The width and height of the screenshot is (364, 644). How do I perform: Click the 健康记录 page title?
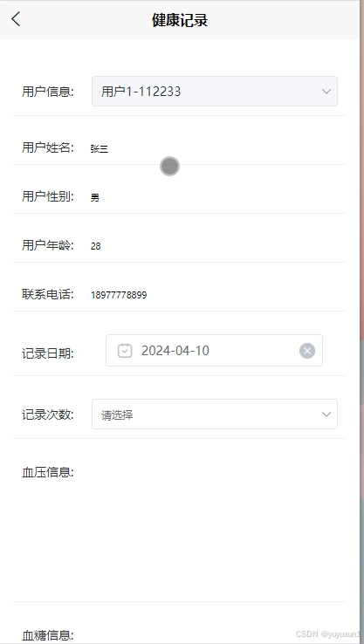[180, 20]
